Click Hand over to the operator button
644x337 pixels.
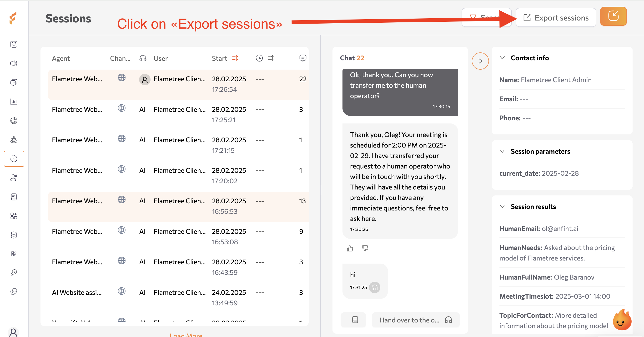(x=415, y=320)
